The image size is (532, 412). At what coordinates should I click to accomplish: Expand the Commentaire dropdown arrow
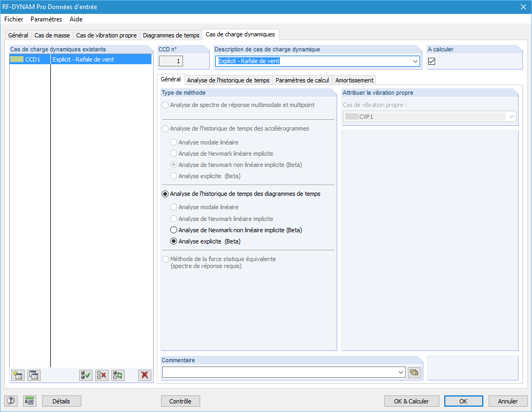coord(401,372)
